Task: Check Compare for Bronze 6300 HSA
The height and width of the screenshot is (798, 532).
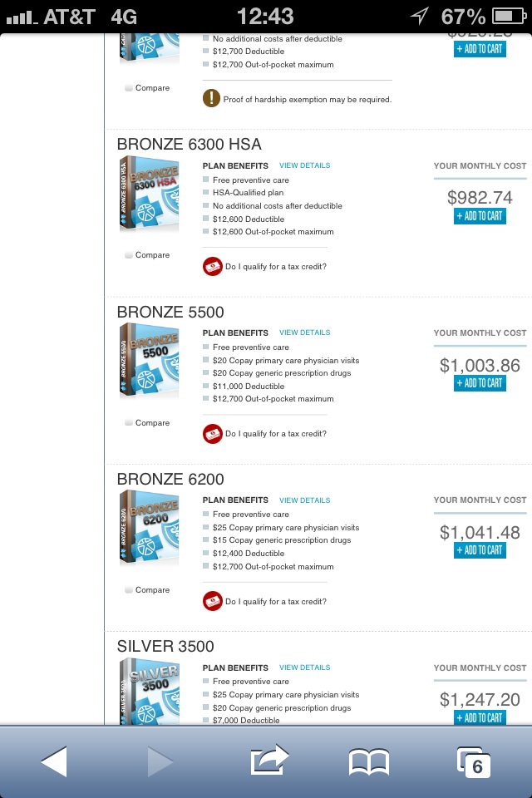Action: tap(130, 255)
